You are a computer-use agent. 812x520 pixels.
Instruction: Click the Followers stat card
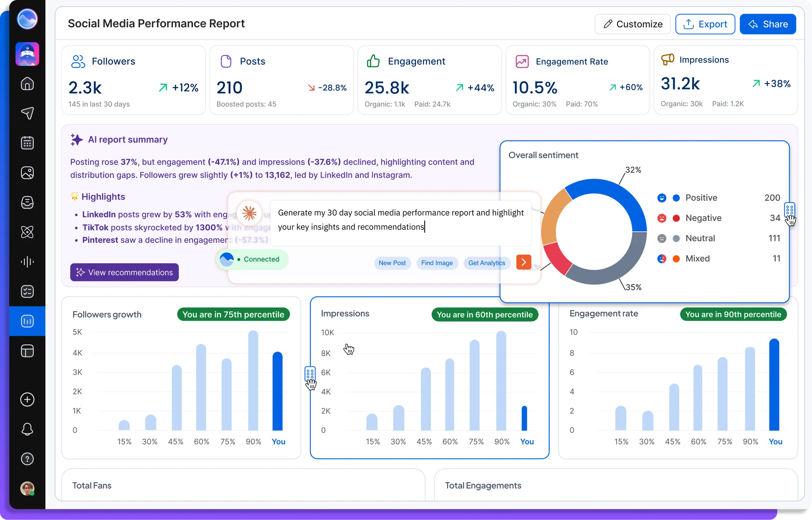pos(134,80)
